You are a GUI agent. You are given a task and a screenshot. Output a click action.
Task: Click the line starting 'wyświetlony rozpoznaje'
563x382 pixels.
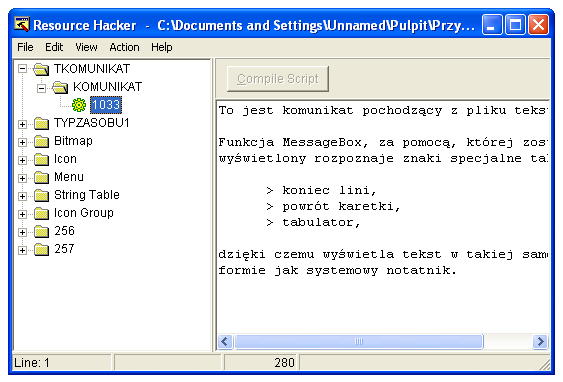[383, 158]
